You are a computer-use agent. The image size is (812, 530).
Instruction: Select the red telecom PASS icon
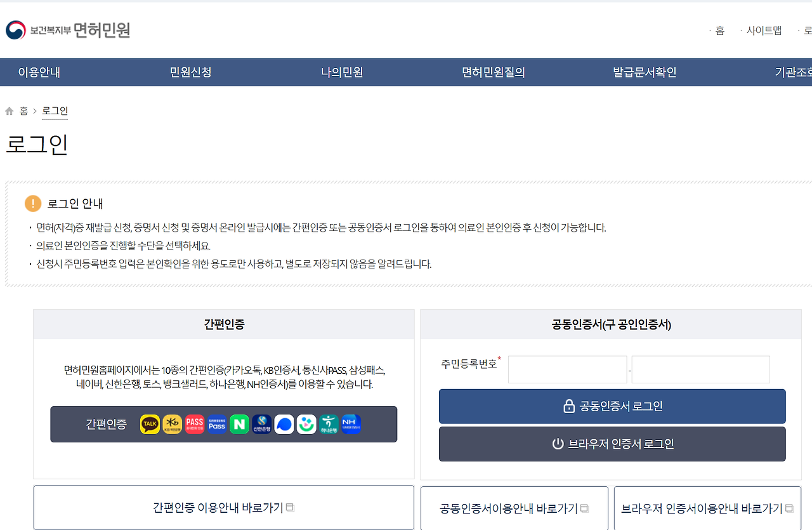(195, 424)
